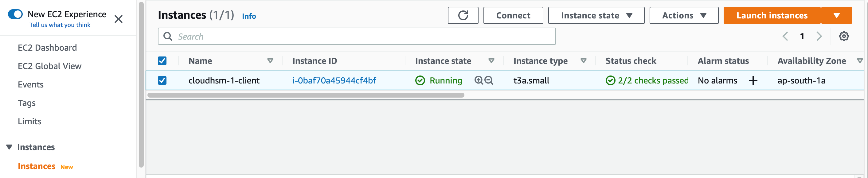The image size is (868, 178).
Task: Select Limits in the sidebar
Action: point(30,121)
